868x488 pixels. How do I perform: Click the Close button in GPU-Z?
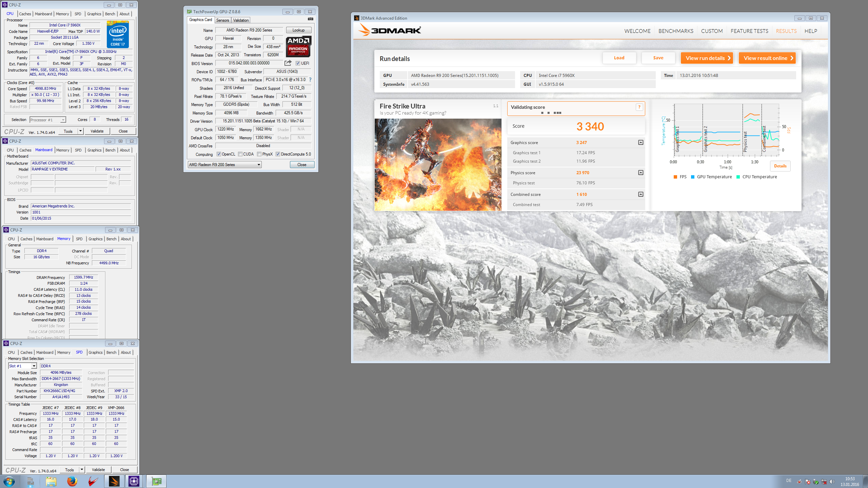click(x=302, y=165)
